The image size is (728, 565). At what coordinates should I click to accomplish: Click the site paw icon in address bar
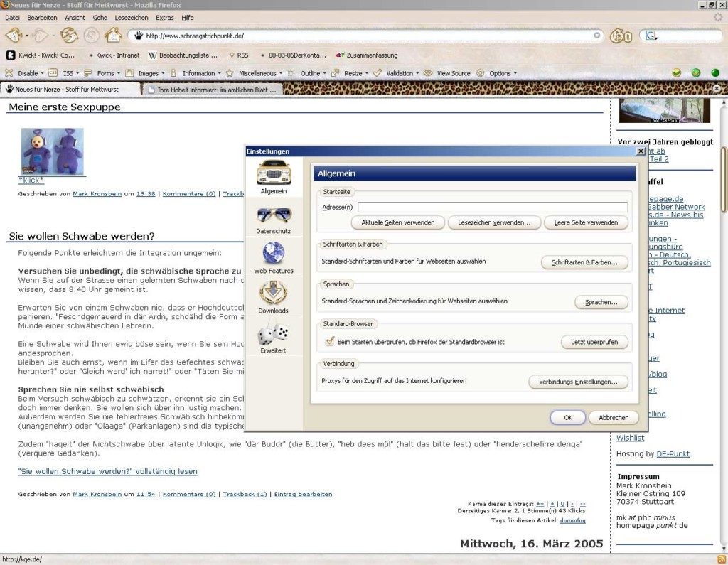point(139,36)
